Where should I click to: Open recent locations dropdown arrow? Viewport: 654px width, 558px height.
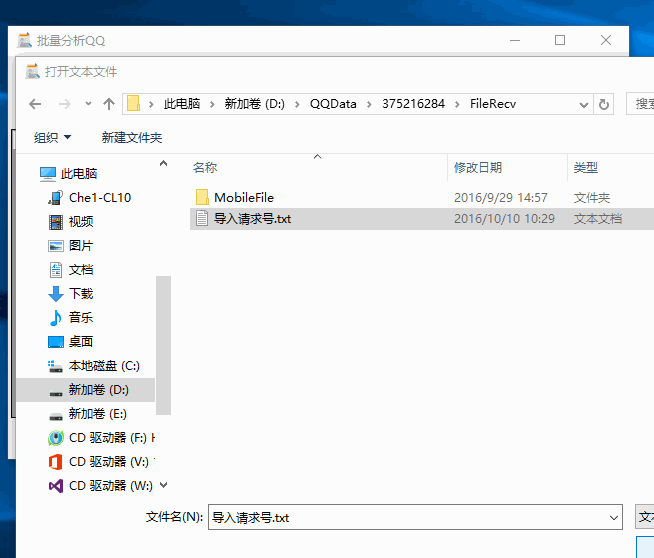[x=88, y=104]
